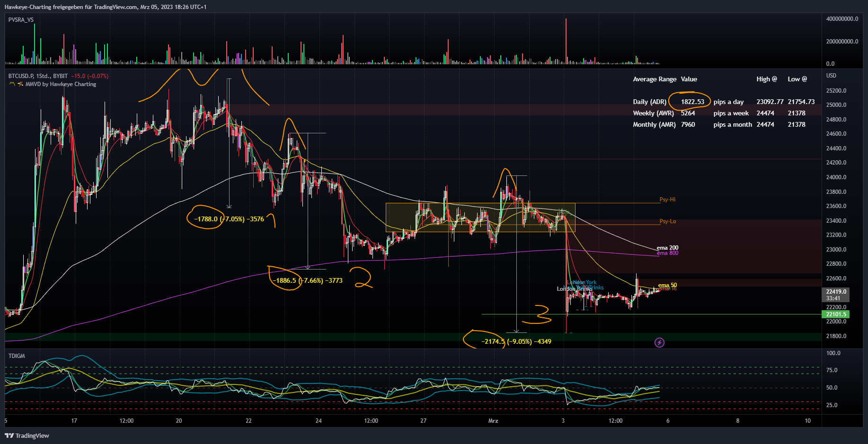Click the date label 20 on time axis
This screenshot has width=868, height=444.
(178, 421)
